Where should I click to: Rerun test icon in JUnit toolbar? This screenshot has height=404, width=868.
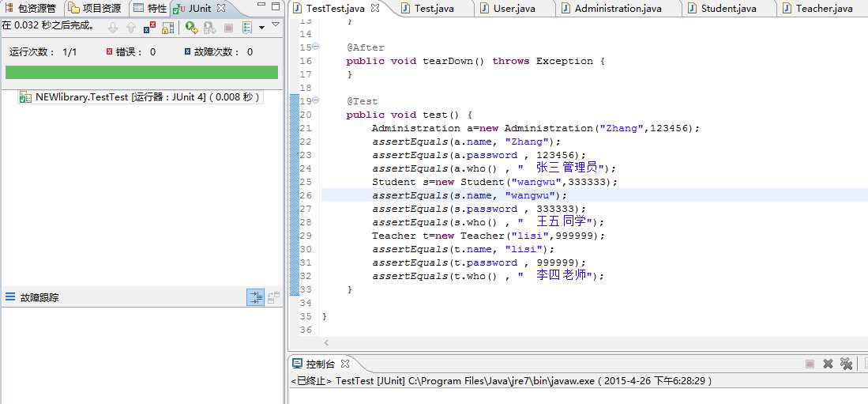click(192, 27)
